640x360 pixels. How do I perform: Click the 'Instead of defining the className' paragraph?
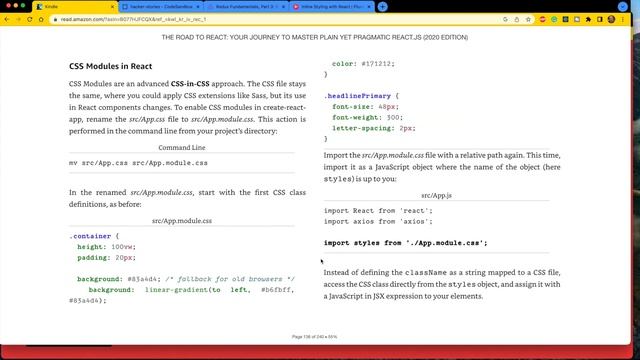tap(442, 284)
